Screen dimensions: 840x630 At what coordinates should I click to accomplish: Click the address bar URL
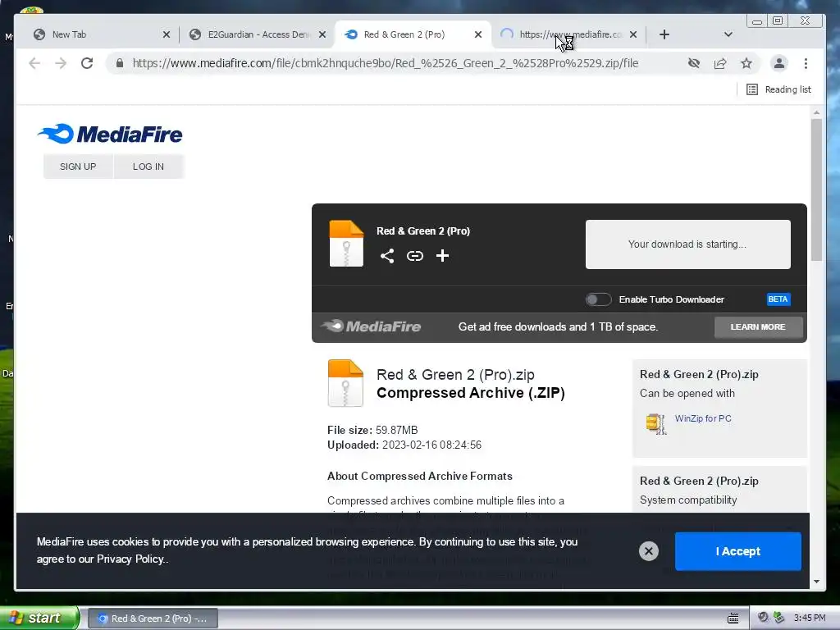[x=386, y=63]
